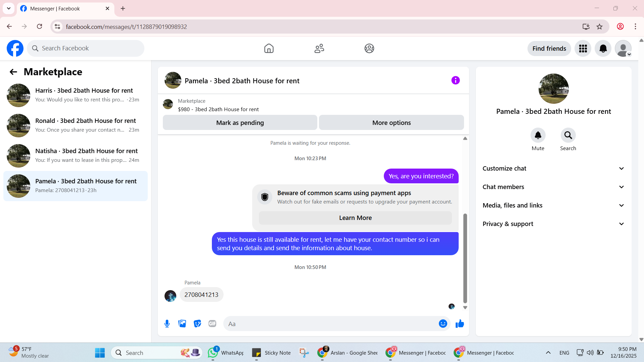Viewport: 644px width, 362px height.
Task: Open the Friends icon in top navigation
Action: [x=319, y=48]
